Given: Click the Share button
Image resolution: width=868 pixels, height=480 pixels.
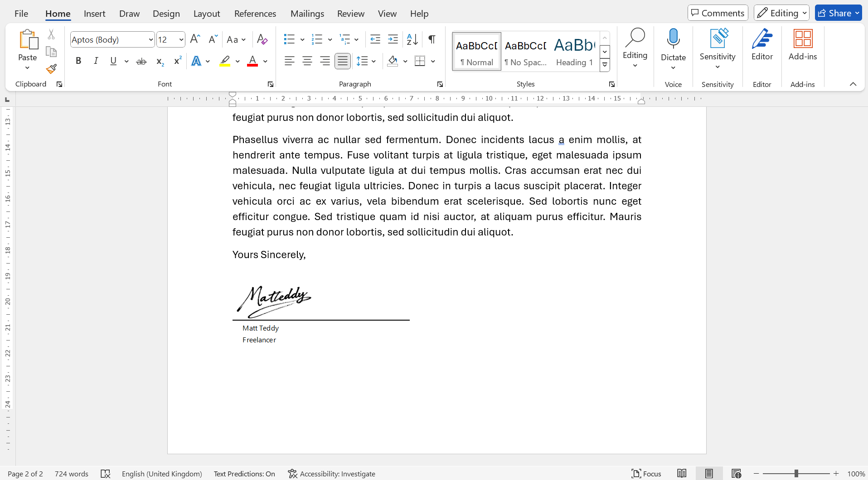Looking at the screenshot, I should [838, 13].
